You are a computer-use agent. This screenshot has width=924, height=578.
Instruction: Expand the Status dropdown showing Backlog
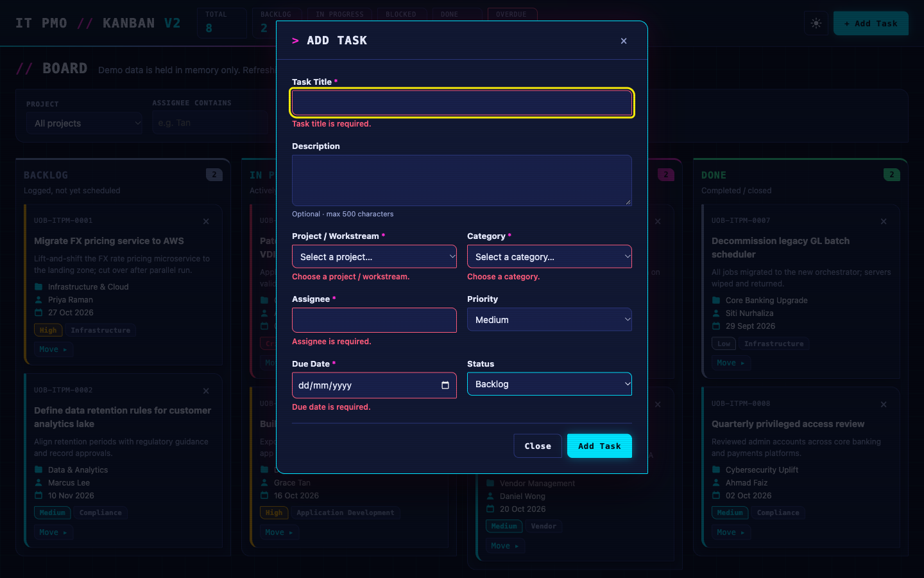pos(549,383)
